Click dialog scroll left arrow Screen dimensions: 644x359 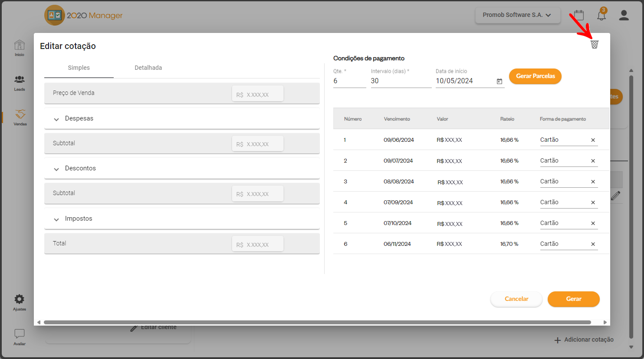tap(39, 322)
